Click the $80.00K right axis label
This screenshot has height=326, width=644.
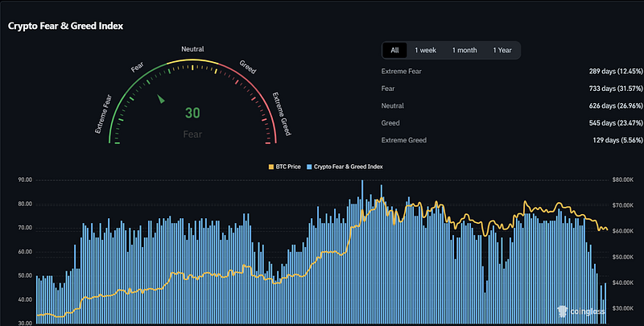622,180
